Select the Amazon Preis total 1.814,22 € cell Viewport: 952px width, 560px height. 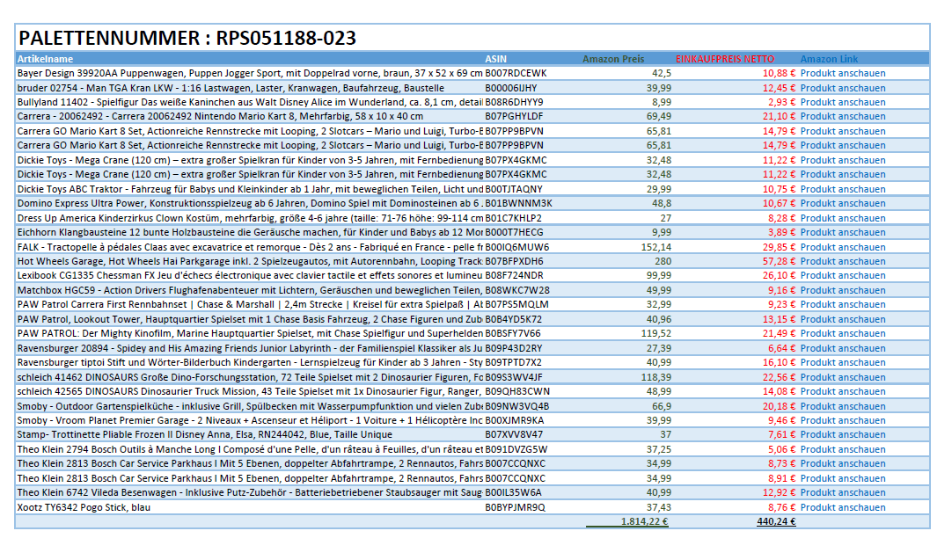coord(644,521)
